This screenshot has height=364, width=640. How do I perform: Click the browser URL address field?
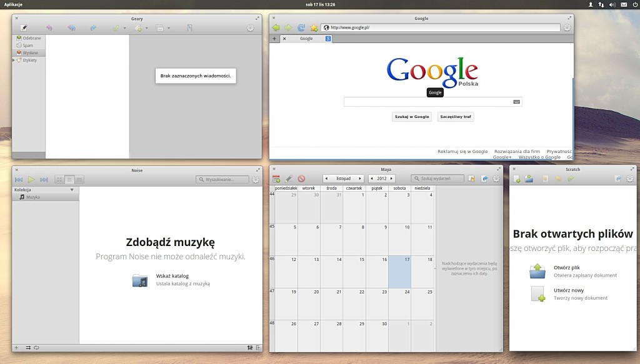(x=441, y=27)
